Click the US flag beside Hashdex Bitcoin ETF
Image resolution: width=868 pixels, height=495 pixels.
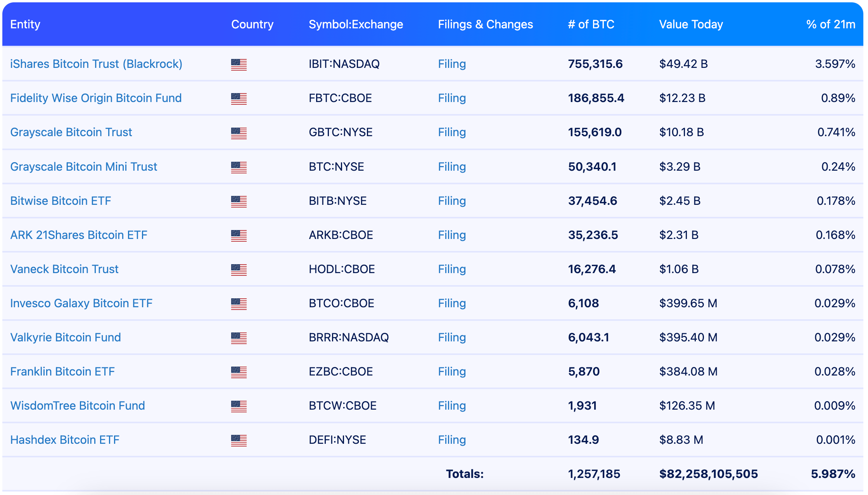pyautogui.click(x=239, y=440)
